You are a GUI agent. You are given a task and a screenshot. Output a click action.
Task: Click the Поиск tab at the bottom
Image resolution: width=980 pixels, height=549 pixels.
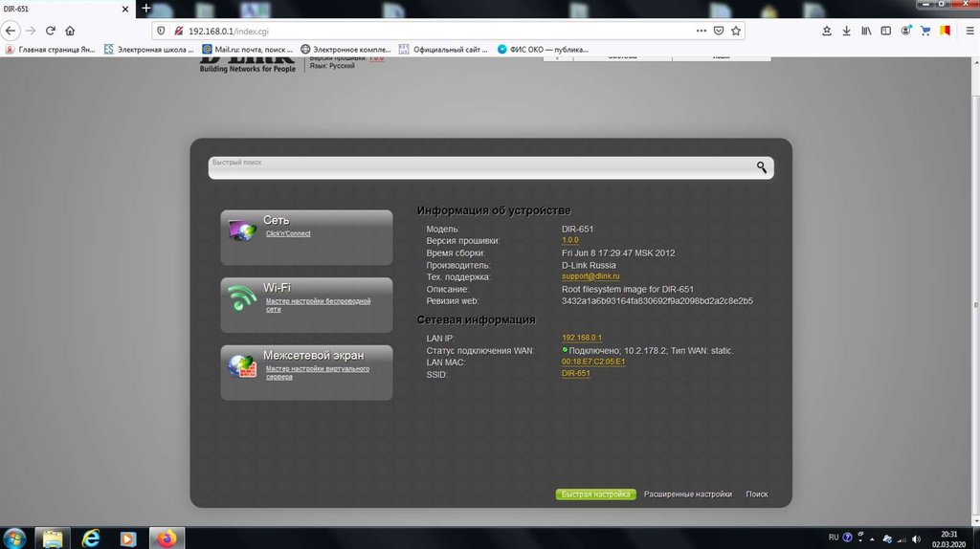coord(757,494)
